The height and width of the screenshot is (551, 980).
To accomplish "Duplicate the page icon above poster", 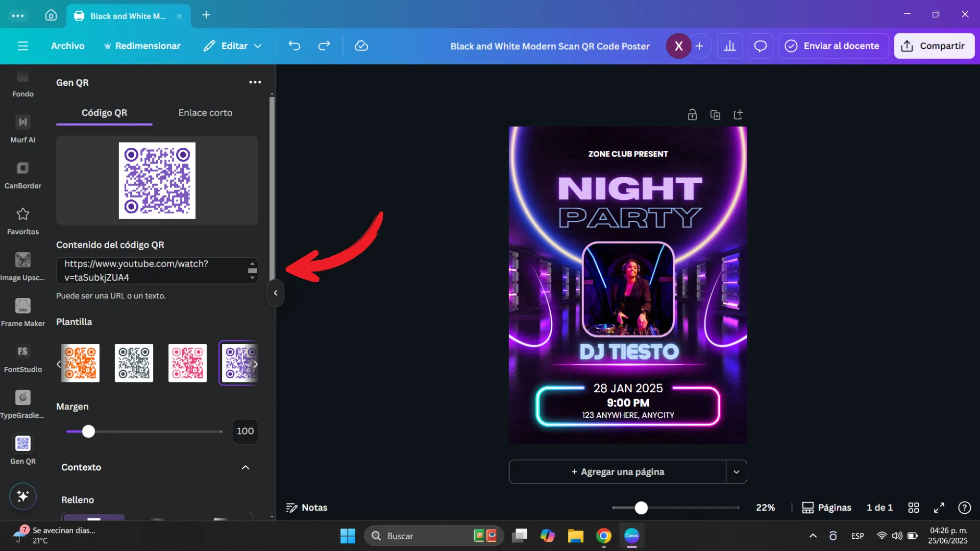I will click(x=715, y=115).
